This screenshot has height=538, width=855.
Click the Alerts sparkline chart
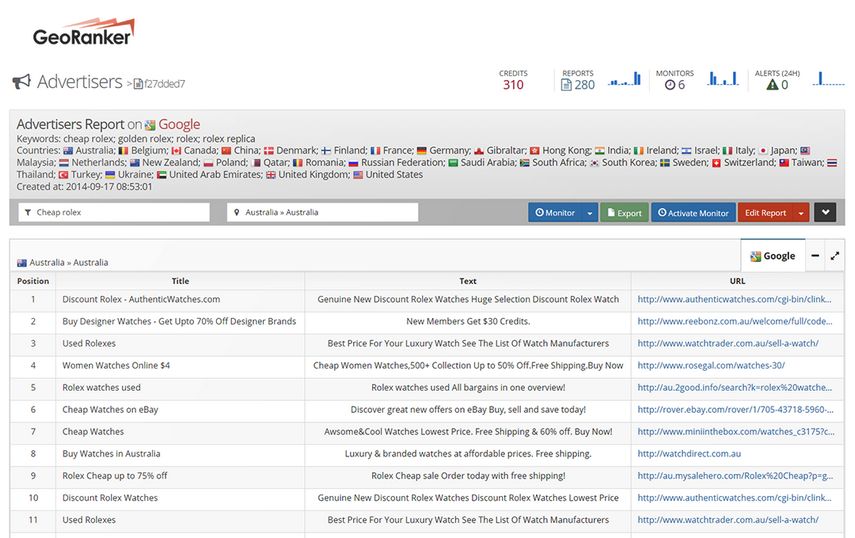[x=828, y=79]
